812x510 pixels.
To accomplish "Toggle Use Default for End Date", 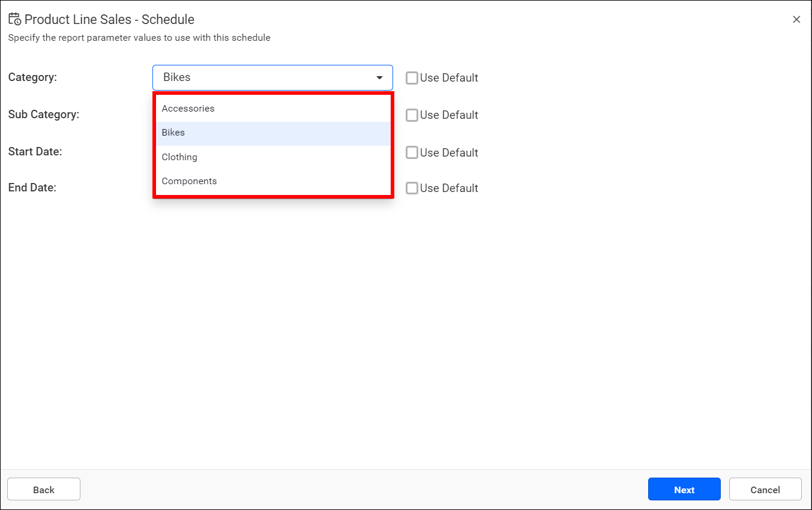I will pyautogui.click(x=412, y=188).
